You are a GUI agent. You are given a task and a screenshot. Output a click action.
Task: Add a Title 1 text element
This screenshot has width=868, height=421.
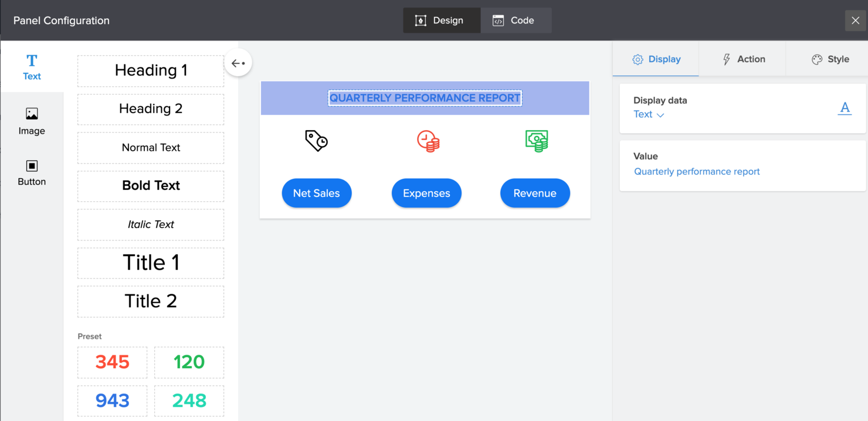[150, 263]
